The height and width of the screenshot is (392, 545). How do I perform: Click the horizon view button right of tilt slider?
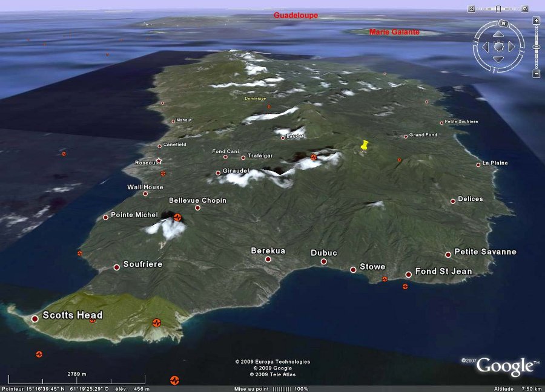click(524, 9)
